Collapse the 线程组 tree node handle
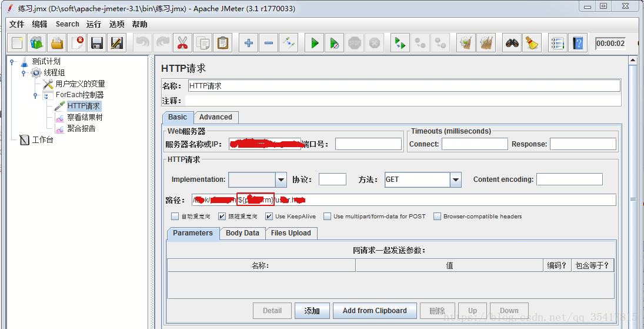Screen dimensions: 644x329 [x=24, y=73]
